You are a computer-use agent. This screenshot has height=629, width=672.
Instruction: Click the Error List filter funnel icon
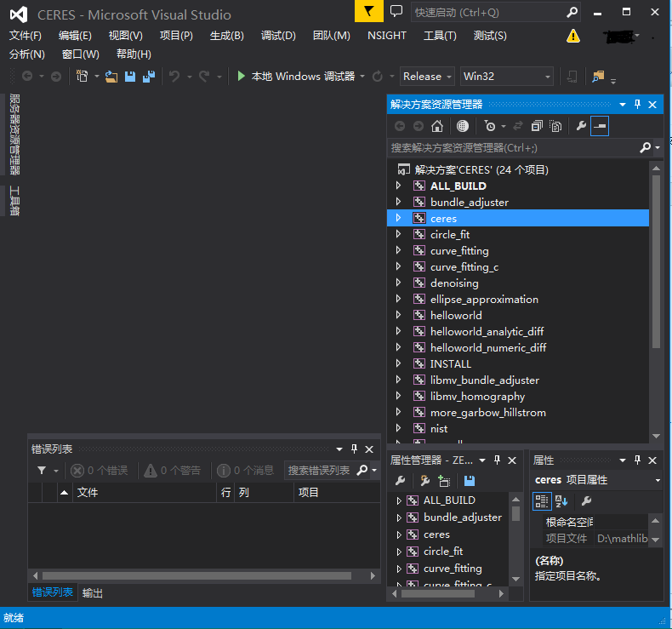pos(42,471)
